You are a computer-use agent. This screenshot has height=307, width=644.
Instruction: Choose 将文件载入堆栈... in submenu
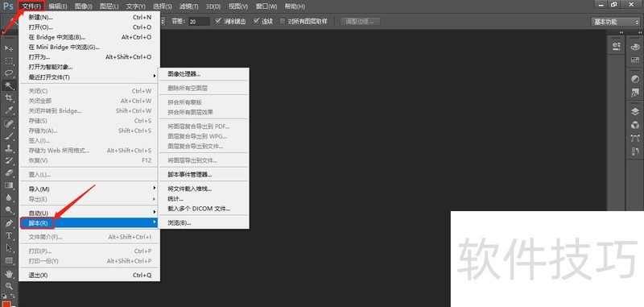pos(204,189)
